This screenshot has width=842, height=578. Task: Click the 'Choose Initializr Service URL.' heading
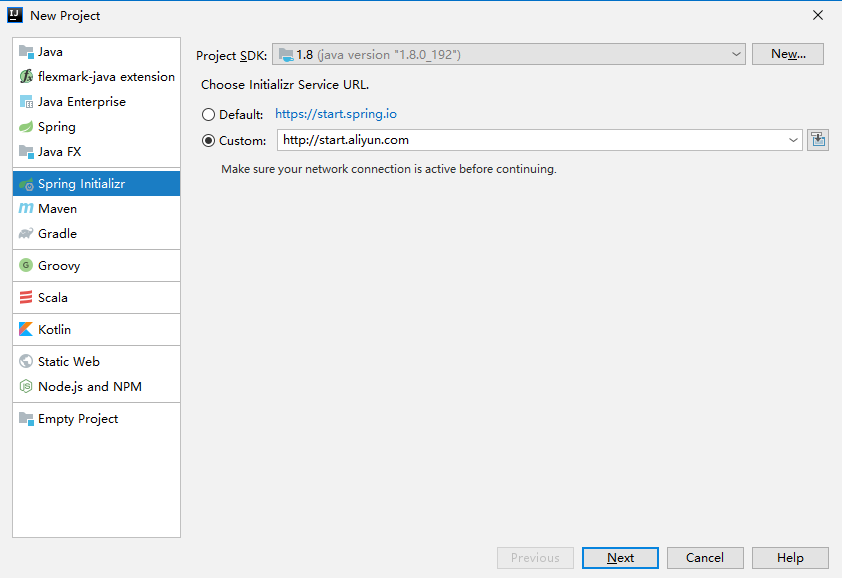pyautogui.click(x=285, y=85)
